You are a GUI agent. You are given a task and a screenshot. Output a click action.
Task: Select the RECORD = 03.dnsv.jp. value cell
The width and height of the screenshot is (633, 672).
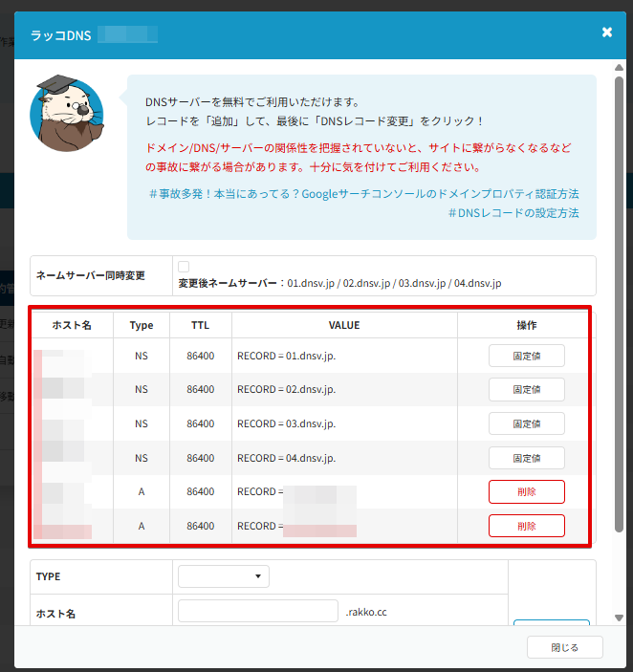pyautogui.click(x=344, y=423)
